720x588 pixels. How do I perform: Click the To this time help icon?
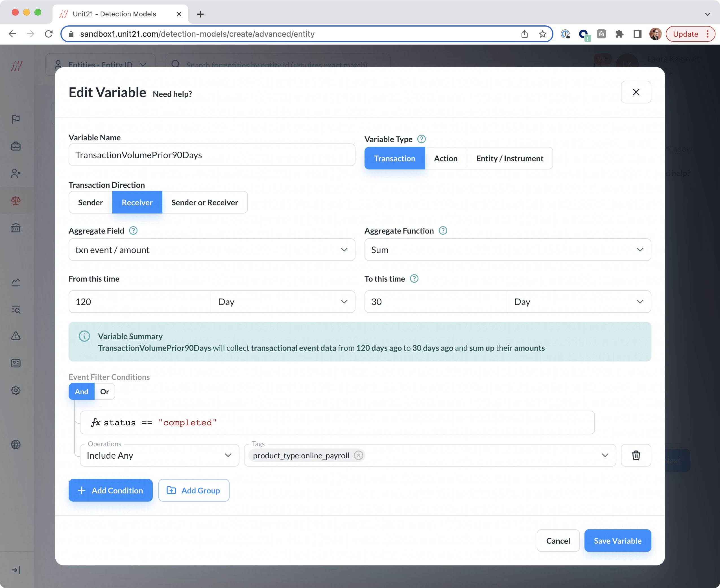pos(414,279)
